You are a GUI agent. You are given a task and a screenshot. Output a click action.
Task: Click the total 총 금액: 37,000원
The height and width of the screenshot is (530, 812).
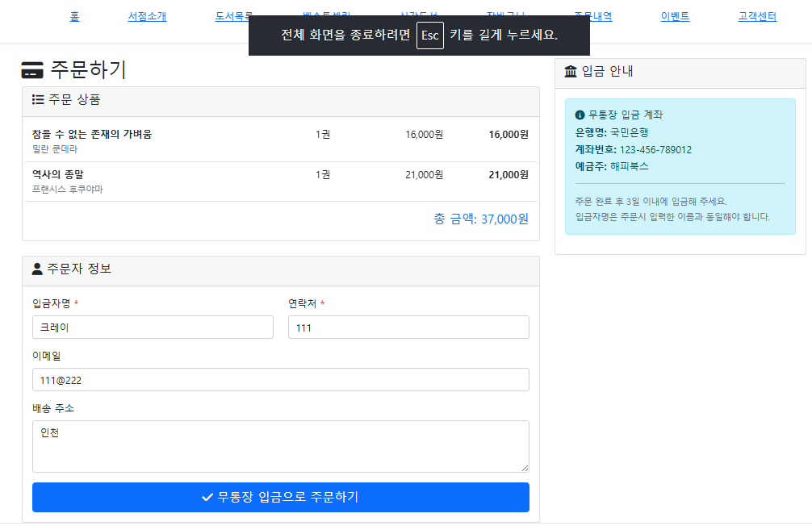click(x=481, y=219)
